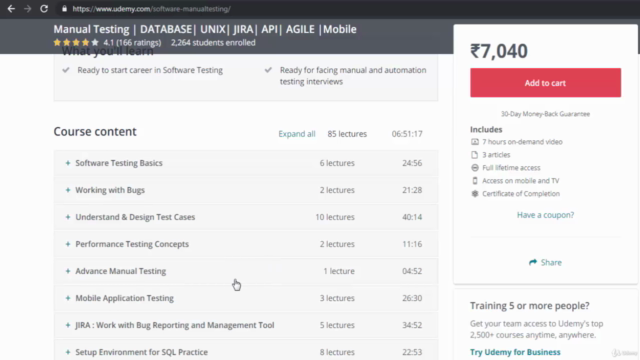The image size is (640, 360).
Task: Add the course to cart
Action: coord(545,82)
